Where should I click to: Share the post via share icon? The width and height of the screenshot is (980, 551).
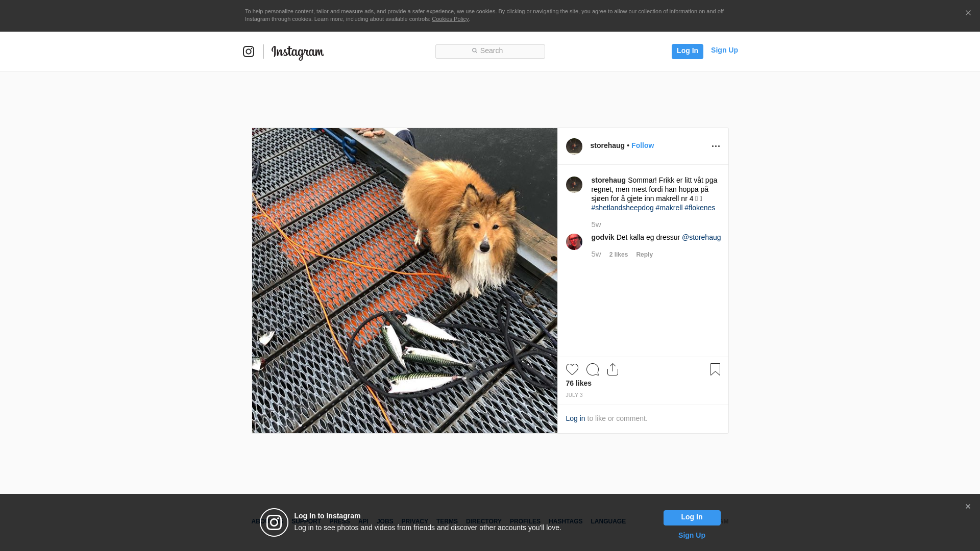(x=612, y=369)
